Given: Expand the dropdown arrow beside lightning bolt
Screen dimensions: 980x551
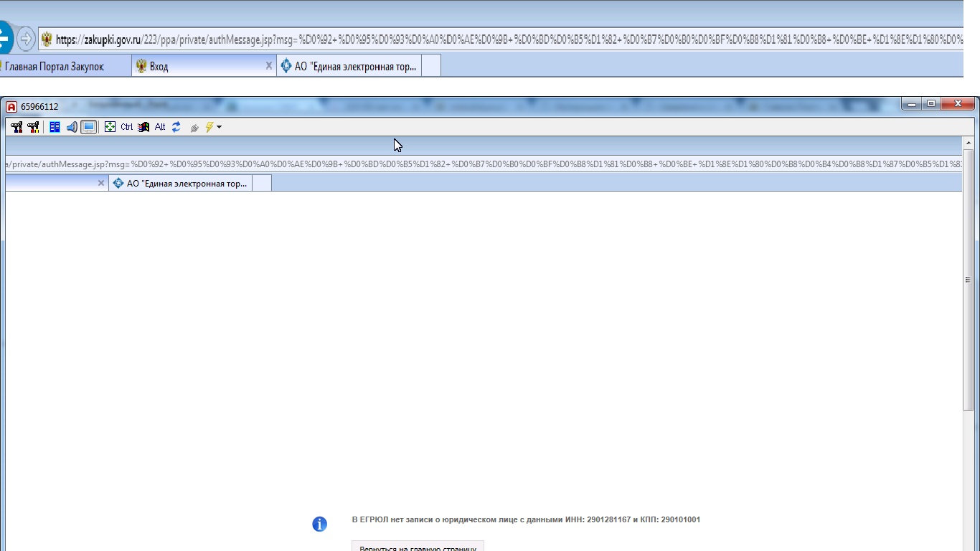Looking at the screenshot, I should (x=220, y=128).
